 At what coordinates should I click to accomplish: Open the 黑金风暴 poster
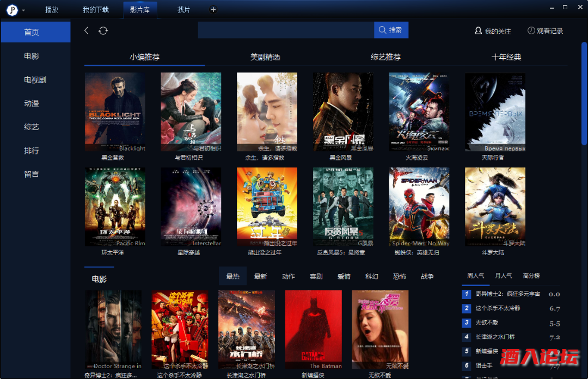343,112
